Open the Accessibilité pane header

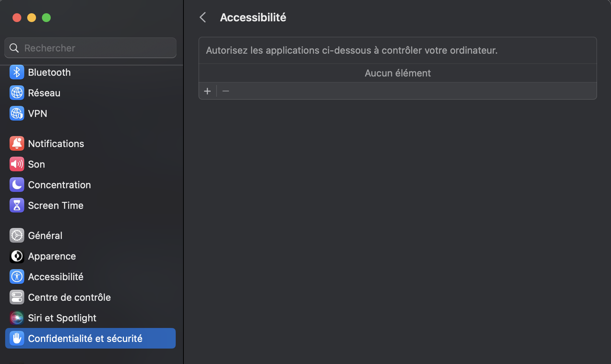click(253, 17)
